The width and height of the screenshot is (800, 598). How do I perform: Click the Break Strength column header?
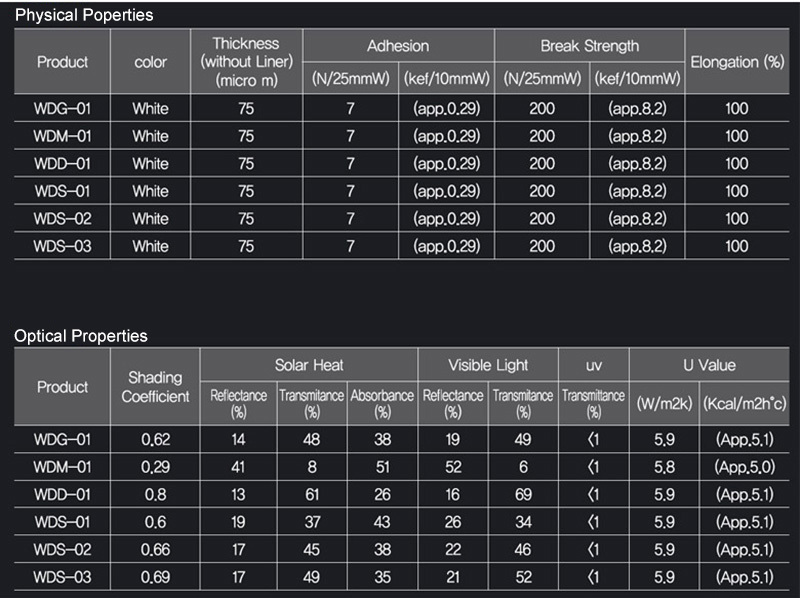tap(589, 46)
